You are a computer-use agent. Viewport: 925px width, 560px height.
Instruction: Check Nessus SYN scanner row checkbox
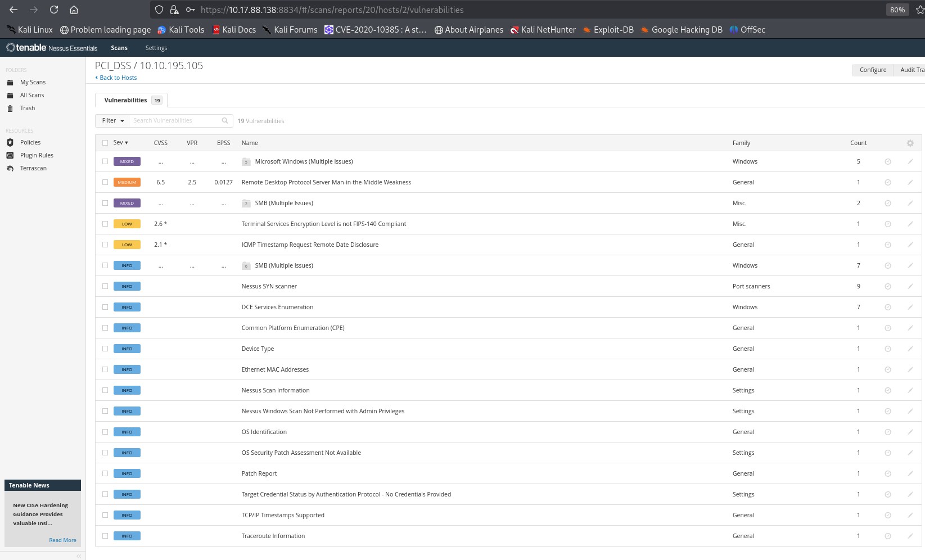click(105, 286)
